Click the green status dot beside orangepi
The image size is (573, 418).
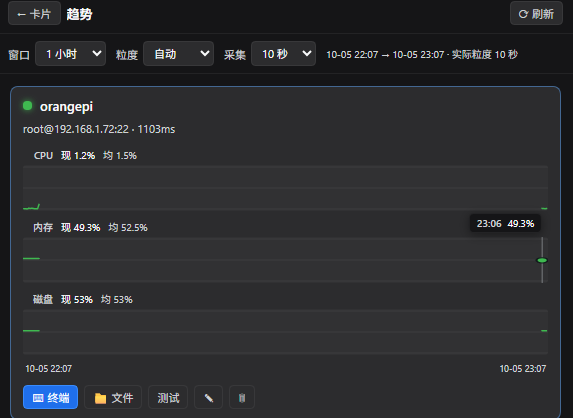(27, 106)
